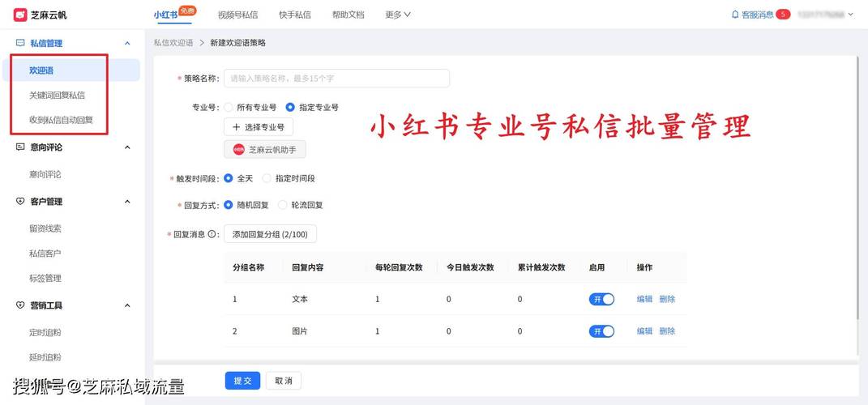Collapse the 私信管理 section chevron

tap(127, 43)
